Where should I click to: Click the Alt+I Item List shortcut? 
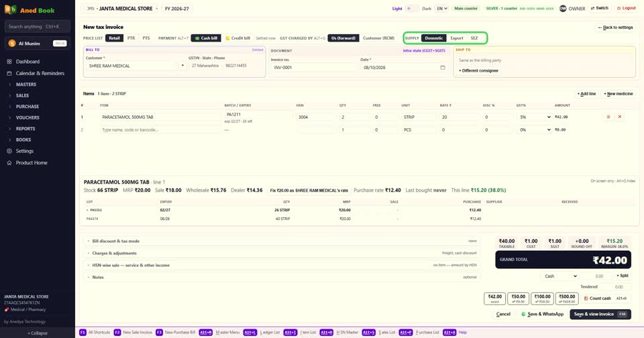pos(300,332)
